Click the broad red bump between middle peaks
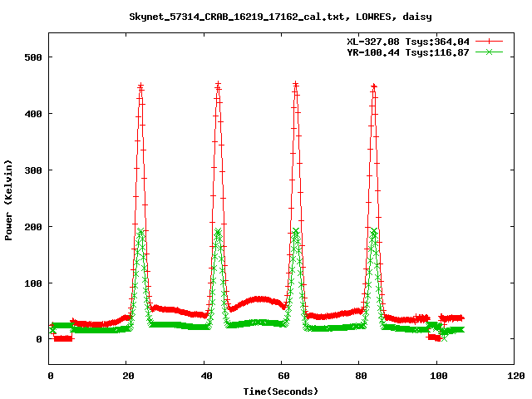 click(x=259, y=299)
